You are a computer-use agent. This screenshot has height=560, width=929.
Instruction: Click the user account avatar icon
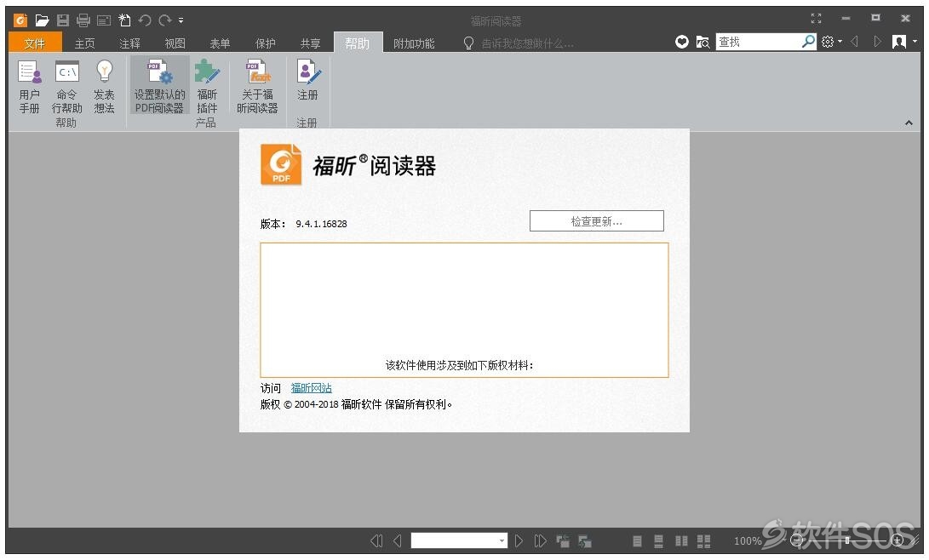[899, 42]
